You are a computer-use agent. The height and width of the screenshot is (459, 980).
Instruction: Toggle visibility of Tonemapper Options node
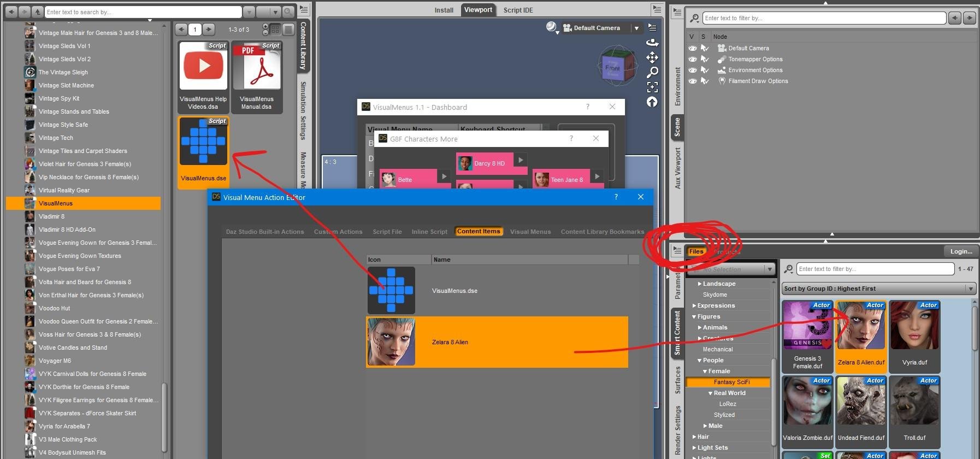(693, 59)
